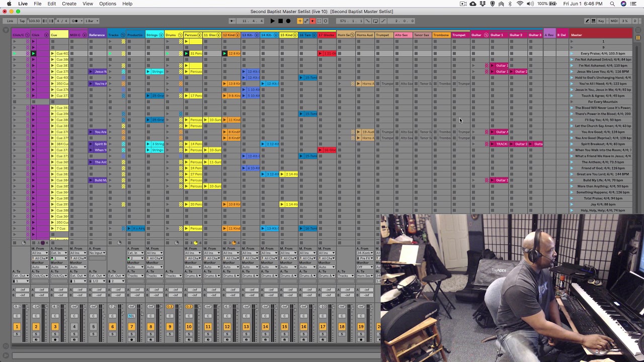Launch the Every Praise scene in Master

click(x=572, y=53)
